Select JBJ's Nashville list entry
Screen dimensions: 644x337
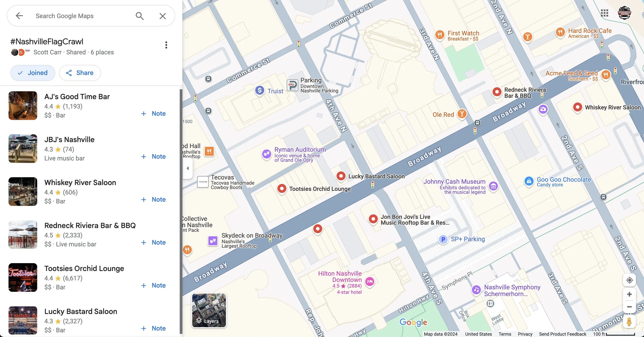69,139
